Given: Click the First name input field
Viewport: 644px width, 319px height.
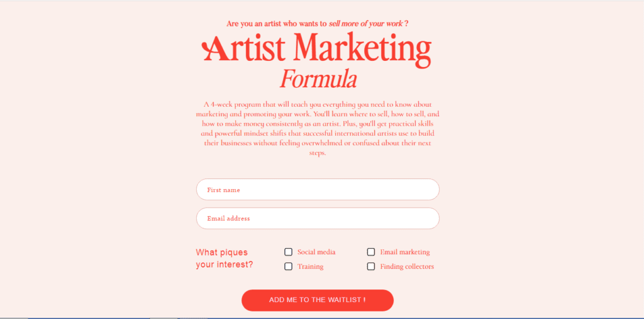Looking at the screenshot, I should 318,190.
